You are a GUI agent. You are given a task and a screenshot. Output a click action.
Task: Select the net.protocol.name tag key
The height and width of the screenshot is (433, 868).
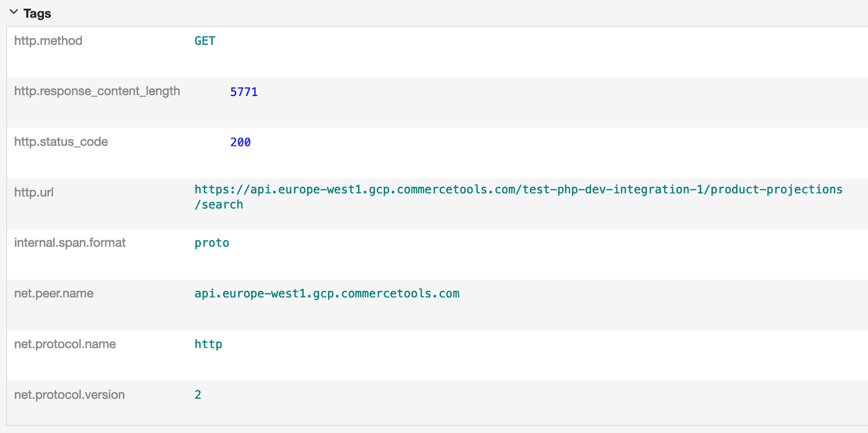pos(64,344)
